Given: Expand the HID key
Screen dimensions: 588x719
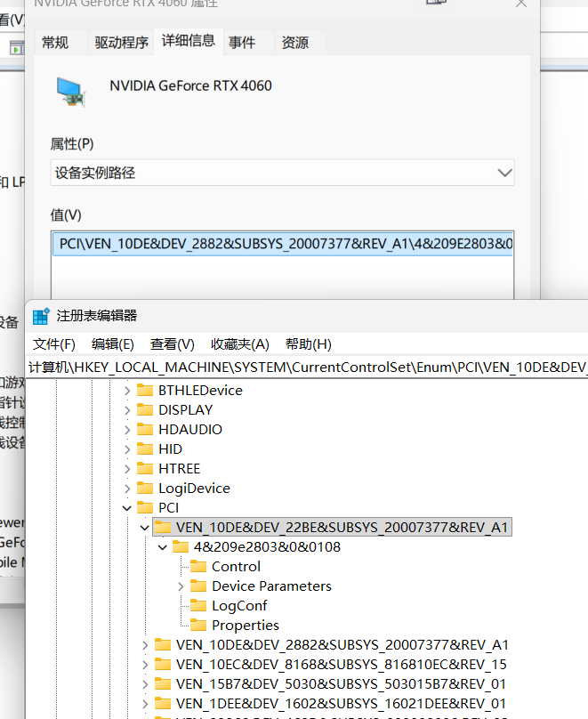Looking at the screenshot, I should tap(127, 449).
